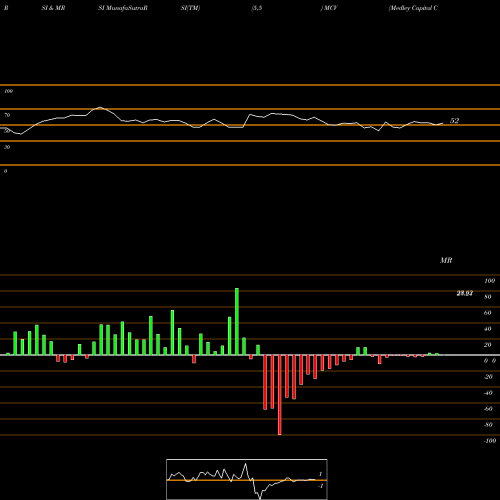Screen dimensions: 500x500
Task: Click the '(5,5' parameter text
Action: 257,8
